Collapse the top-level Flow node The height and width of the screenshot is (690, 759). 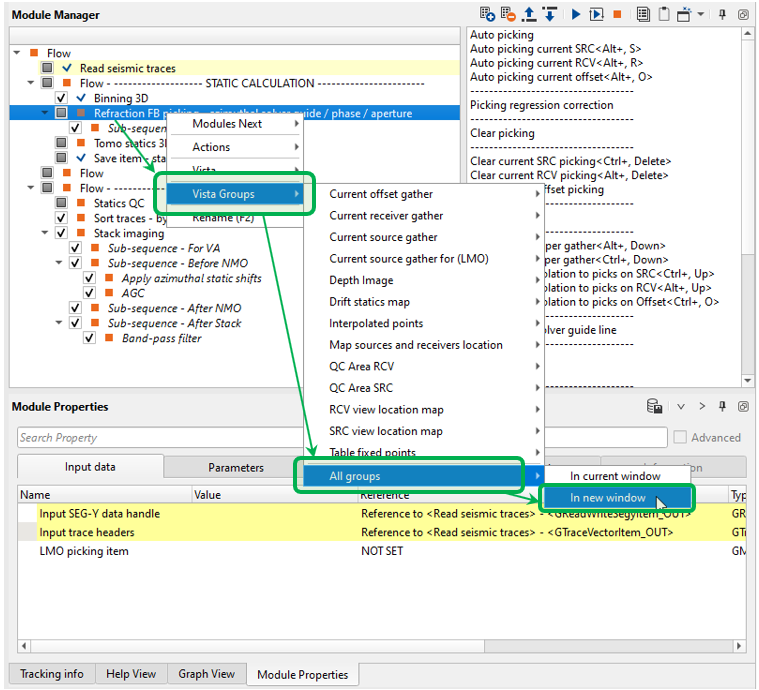point(18,53)
